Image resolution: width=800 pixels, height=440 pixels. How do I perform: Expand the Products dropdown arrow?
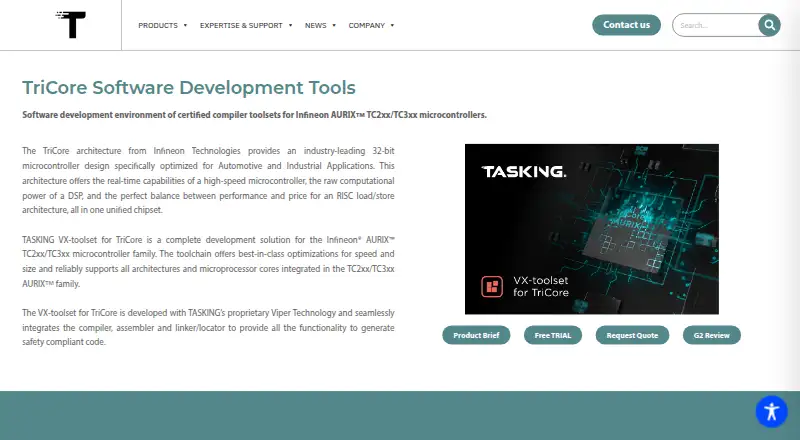(x=185, y=26)
